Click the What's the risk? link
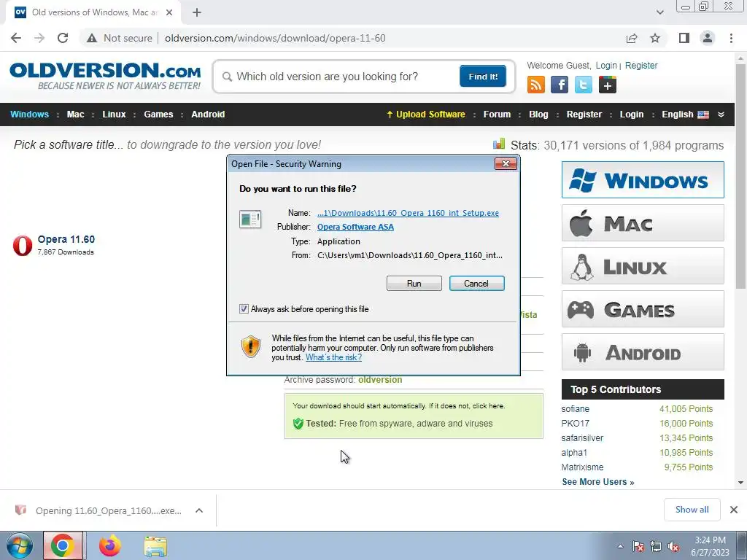The height and width of the screenshot is (560, 747). (x=333, y=357)
